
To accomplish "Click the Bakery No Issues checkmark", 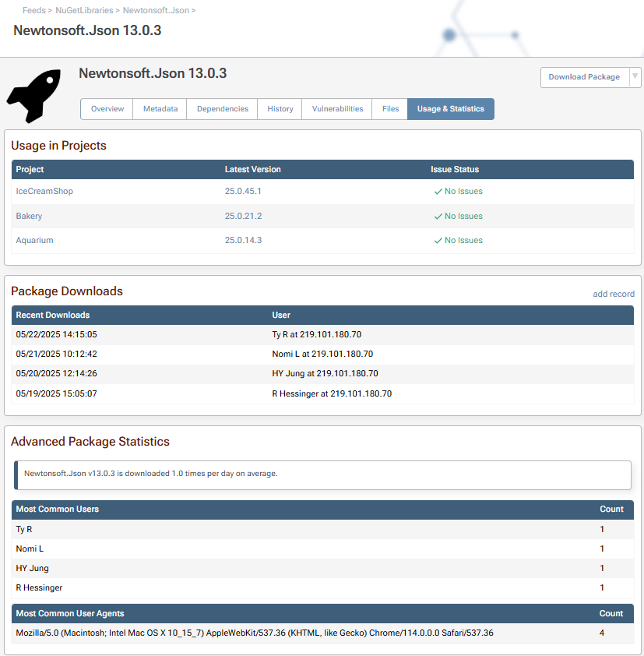I will [438, 217].
